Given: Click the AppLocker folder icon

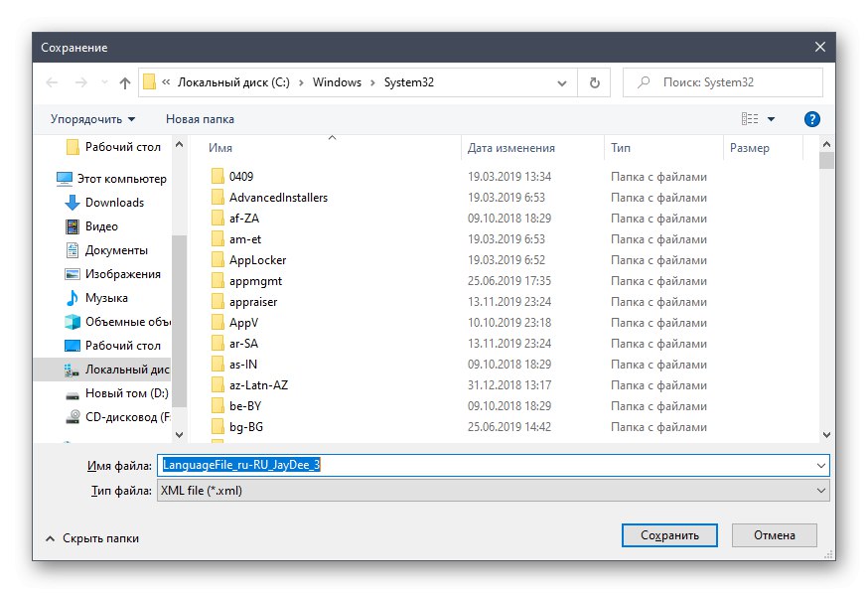Looking at the screenshot, I should coord(217,260).
